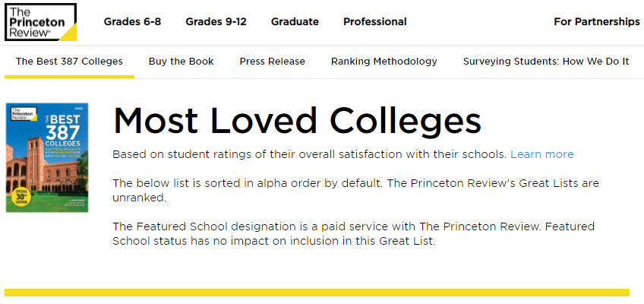Open the Grades 9-12 menu
Image resolution: width=644 pixels, height=304 pixels.
point(216,21)
